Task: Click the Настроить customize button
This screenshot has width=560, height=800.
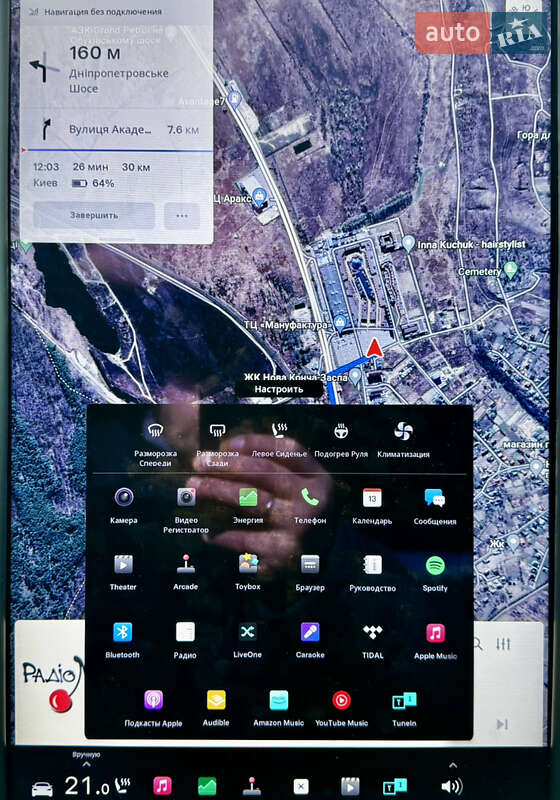Action: click(x=279, y=389)
